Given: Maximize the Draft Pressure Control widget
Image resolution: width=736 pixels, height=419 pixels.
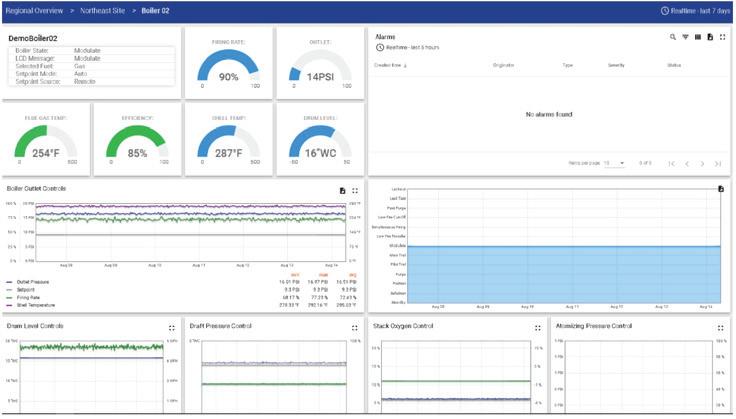Looking at the screenshot, I should pyautogui.click(x=354, y=328).
